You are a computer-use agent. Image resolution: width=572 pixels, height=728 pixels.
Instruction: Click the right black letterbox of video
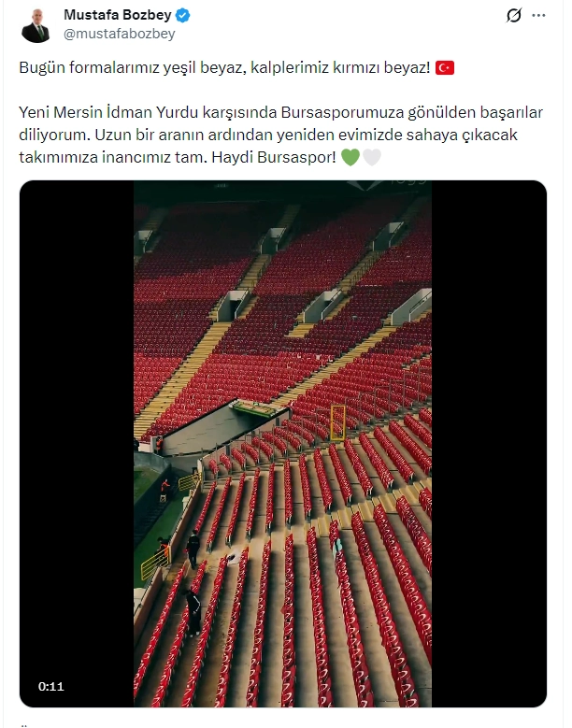point(489,444)
